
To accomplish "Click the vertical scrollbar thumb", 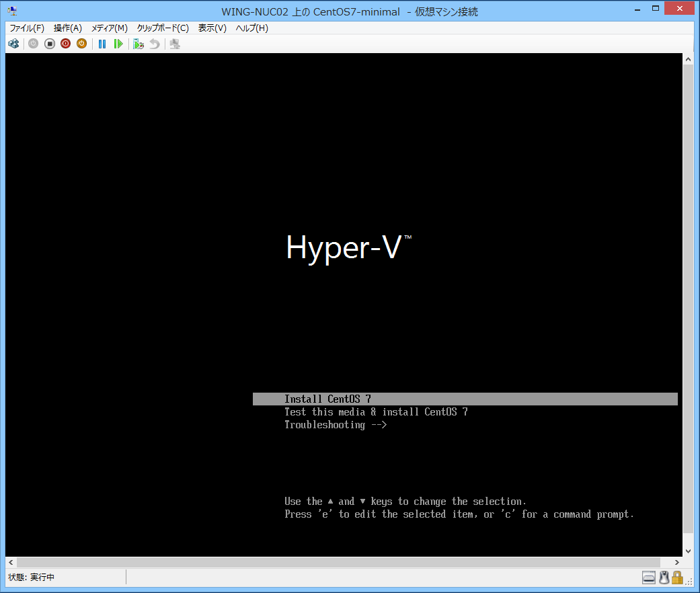I will (x=688, y=299).
